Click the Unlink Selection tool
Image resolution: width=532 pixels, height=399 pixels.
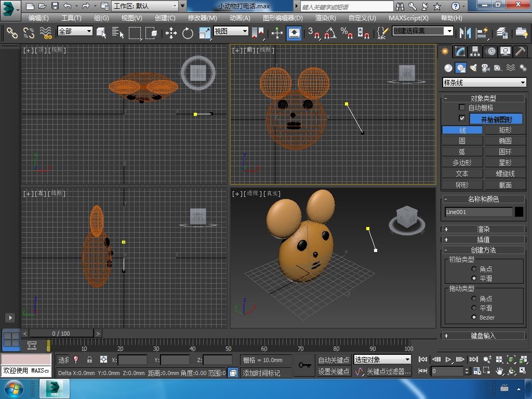tap(29, 33)
